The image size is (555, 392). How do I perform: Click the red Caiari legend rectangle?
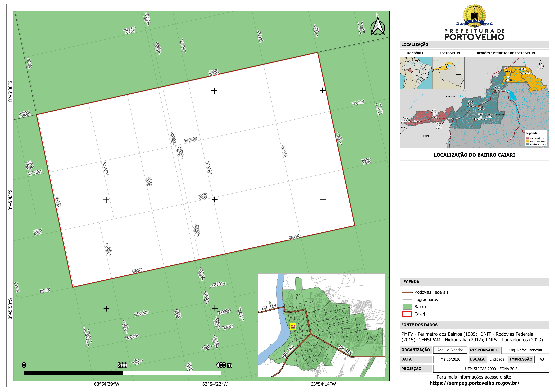(407, 314)
